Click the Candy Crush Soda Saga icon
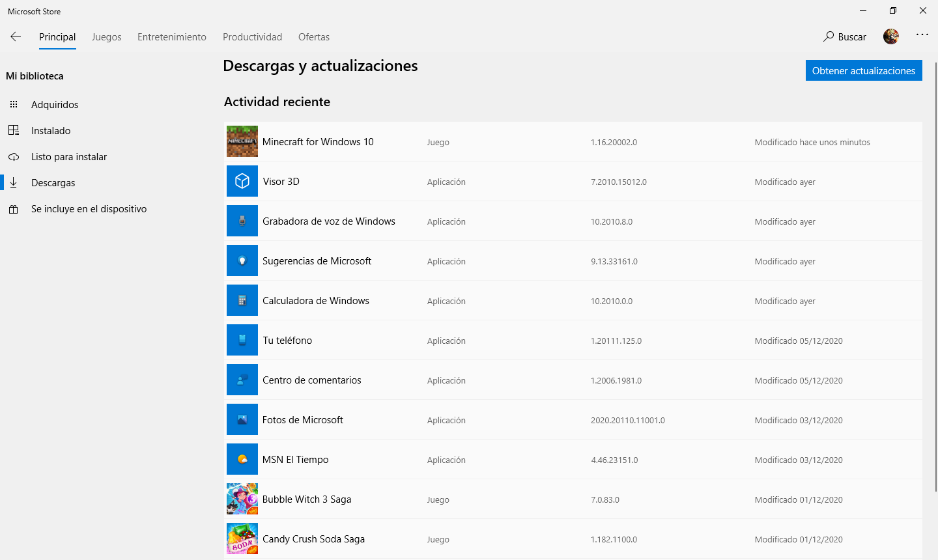Image resolution: width=938 pixels, height=560 pixels. [x=242, y=539]
